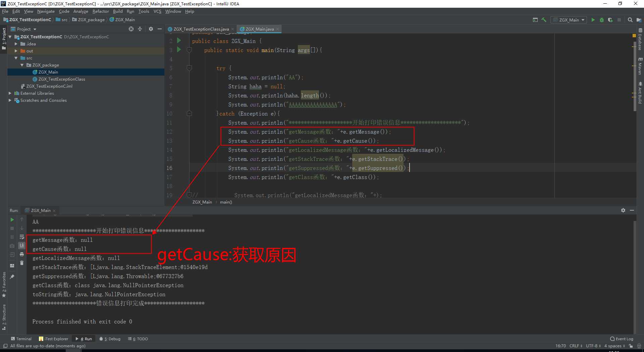This screenshot has width=644, height=352.
Task: Click the main() breadcrumb below editor
Action: point(226,202)
